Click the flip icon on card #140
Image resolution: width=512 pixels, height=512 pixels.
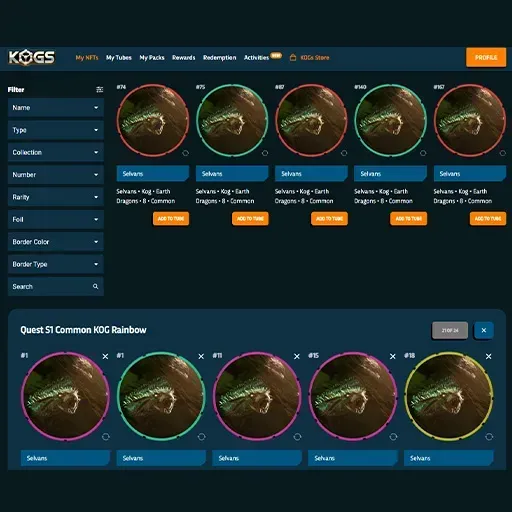coord(423,153)
